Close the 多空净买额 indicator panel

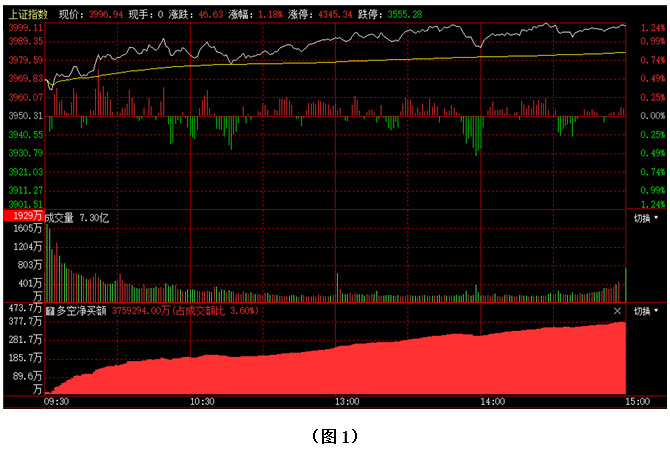tap(617, 311)
